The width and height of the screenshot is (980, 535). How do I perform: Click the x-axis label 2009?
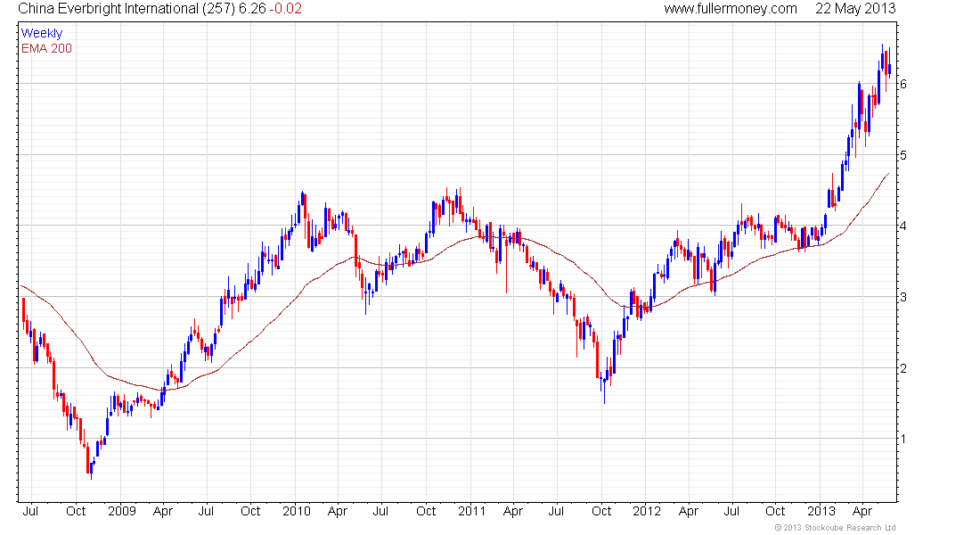point(121,511)
